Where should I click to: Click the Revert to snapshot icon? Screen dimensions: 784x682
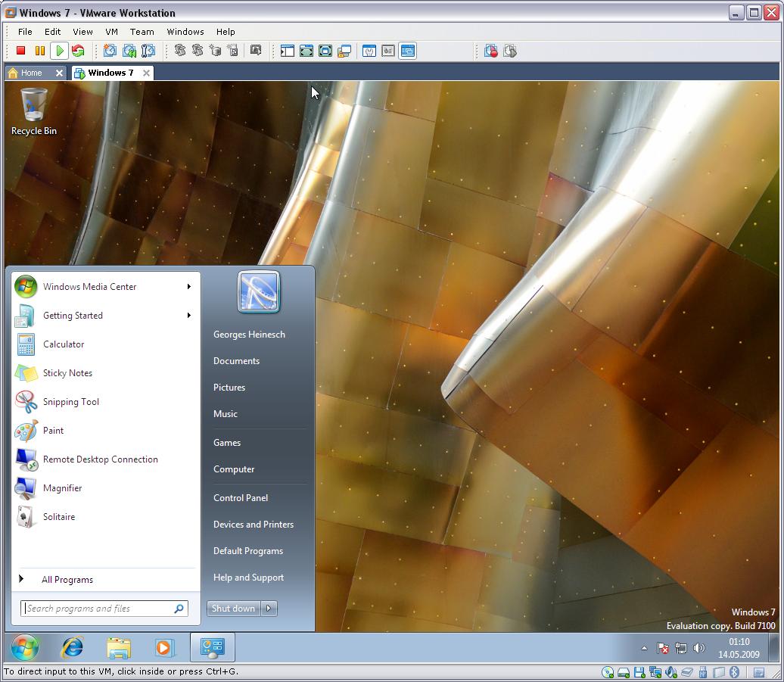[129, 51]
